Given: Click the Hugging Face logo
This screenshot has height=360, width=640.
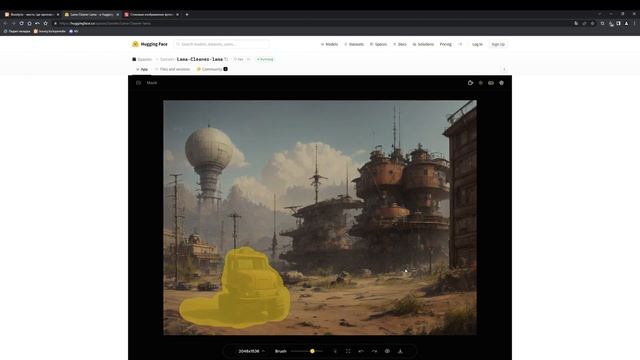Looking at the screenshot, I should pos(150,44).
